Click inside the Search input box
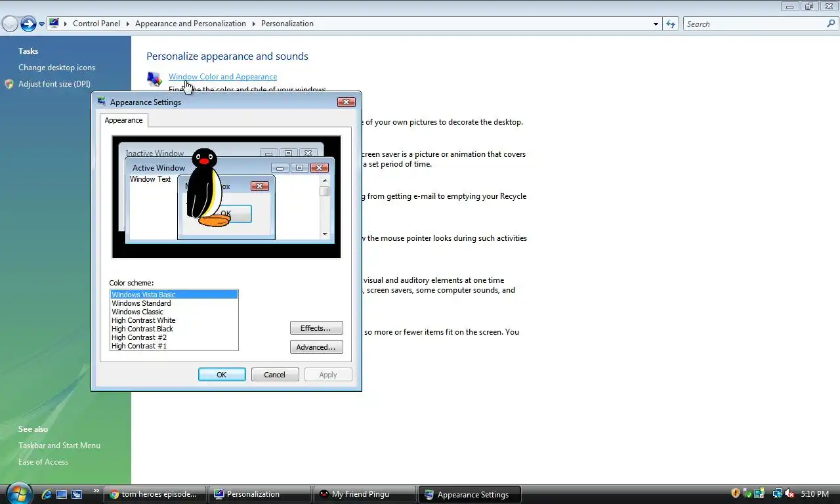Screen dimensions: 840x504 [755, 24]
